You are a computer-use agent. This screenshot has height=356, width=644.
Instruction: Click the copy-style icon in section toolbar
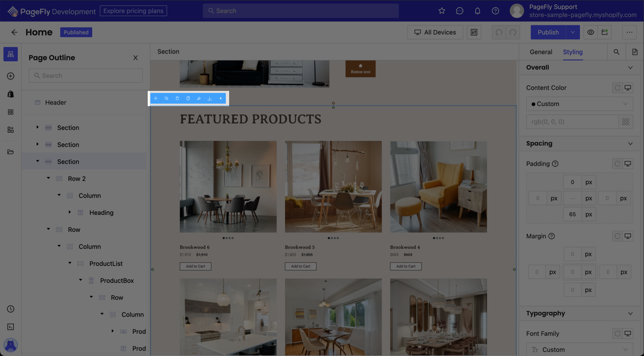pyautogui.click(x=188, y=99)
